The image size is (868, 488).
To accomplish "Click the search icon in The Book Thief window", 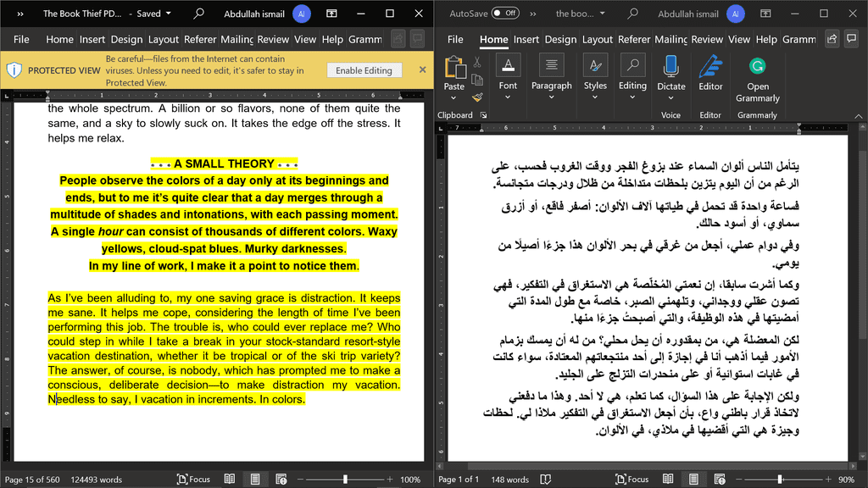I will [198, 14].
